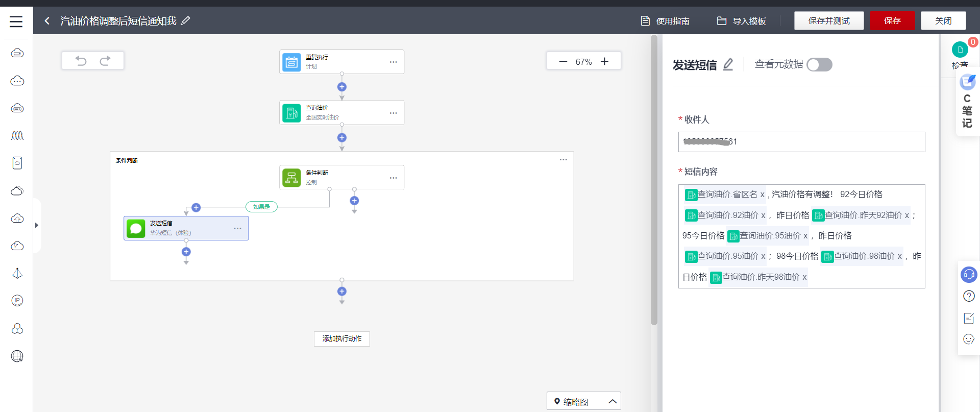Zoom out the canvas with minus

coord(563,61)
